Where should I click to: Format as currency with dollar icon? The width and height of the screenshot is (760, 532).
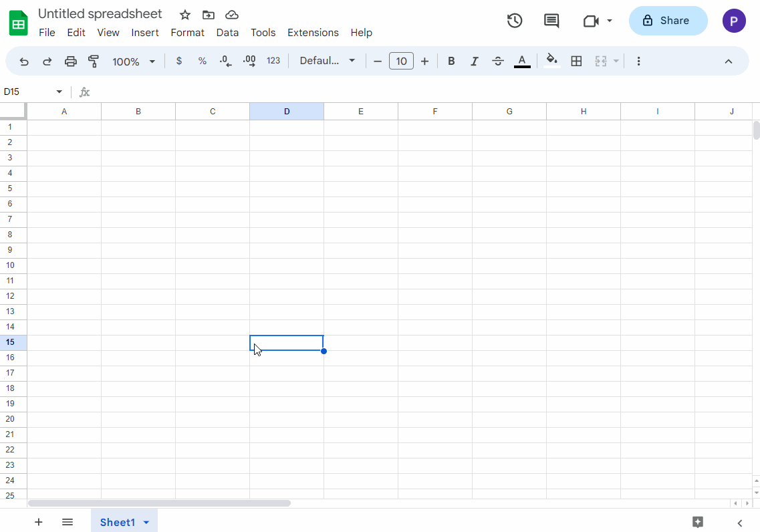179,61
